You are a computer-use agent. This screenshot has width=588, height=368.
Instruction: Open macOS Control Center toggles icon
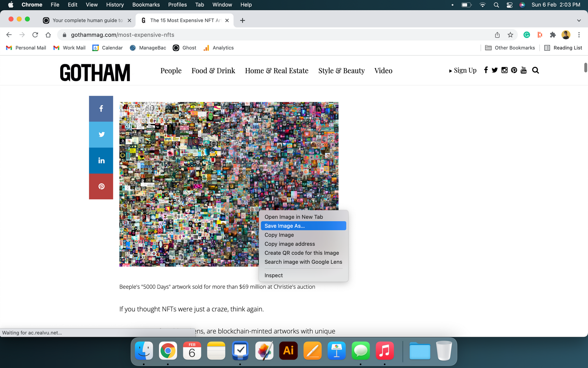510,5
